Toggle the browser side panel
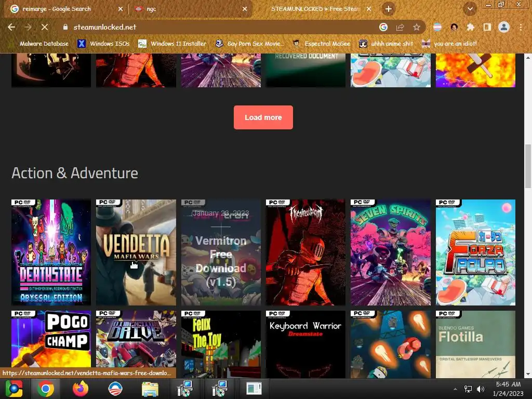Viewport: 532px width, 399px height. [x=487, y=27]
